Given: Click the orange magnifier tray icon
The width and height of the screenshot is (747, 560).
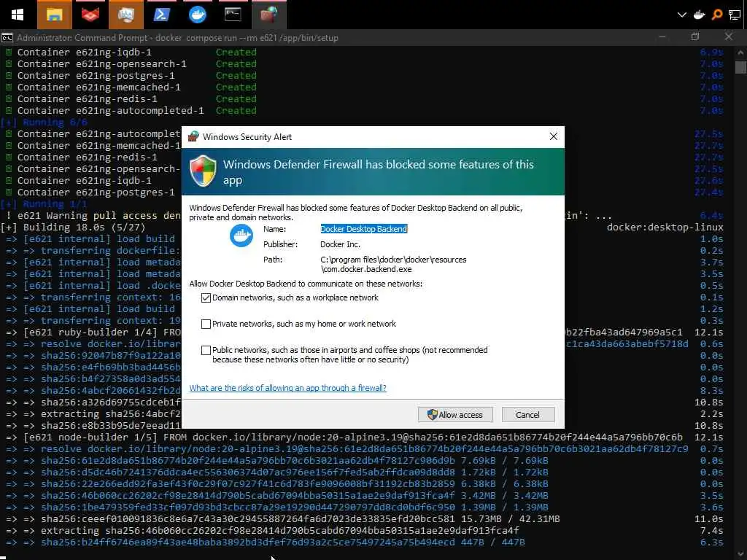Looking at the screenshot, I should 717,15.
